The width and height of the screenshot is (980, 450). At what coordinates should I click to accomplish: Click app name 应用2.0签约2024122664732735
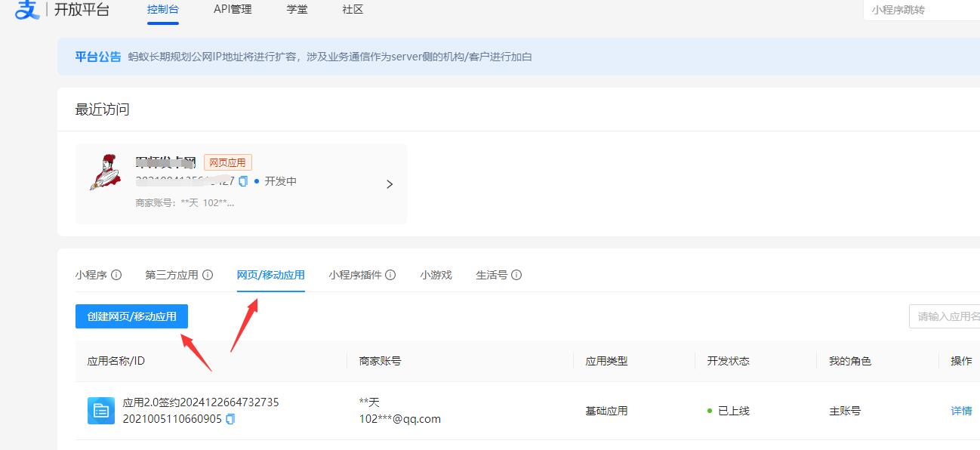point(201,402)
